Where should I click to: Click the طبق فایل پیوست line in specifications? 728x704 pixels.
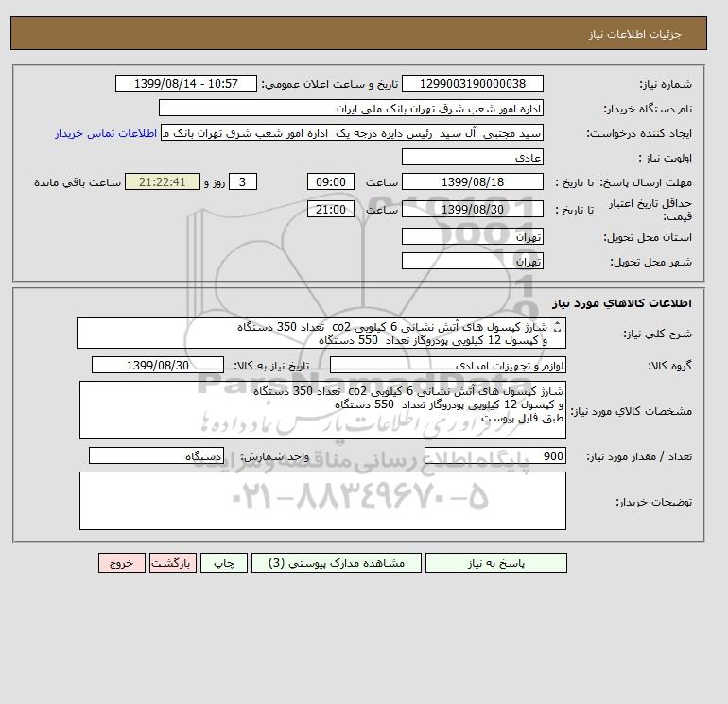(522, 418)
